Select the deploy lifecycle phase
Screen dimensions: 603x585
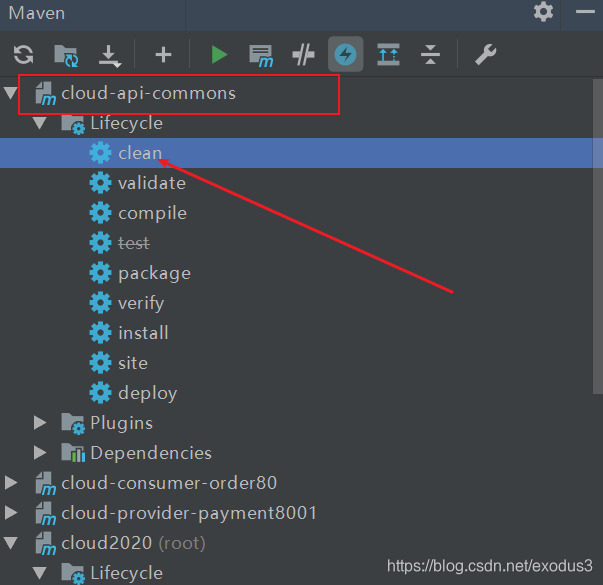click(x=148, y=394)
